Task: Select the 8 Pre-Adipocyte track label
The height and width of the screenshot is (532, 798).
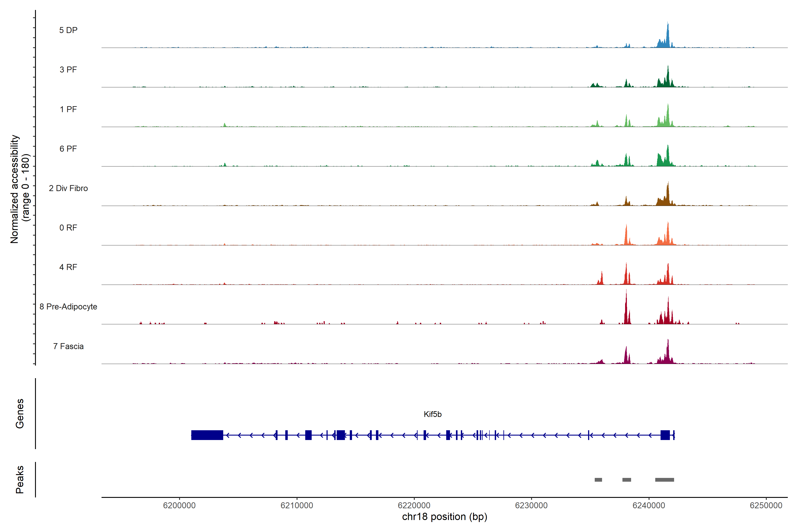Action: pyautogui.click(x=68, y=307)
